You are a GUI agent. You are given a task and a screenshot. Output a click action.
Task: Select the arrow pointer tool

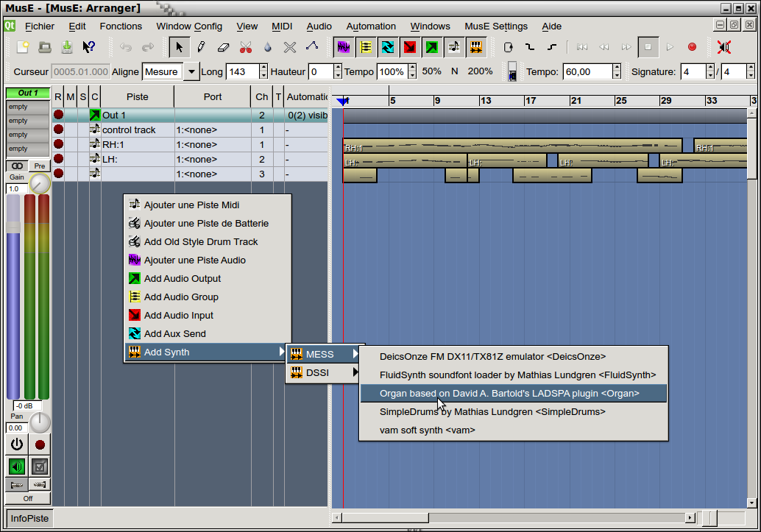point(178,47)
